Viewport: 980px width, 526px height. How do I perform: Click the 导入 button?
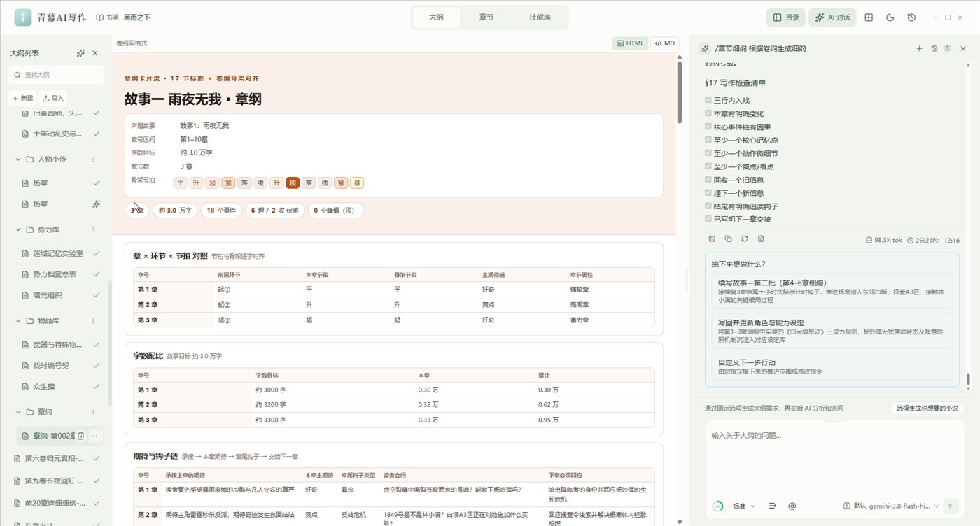[x=53, y=99]
